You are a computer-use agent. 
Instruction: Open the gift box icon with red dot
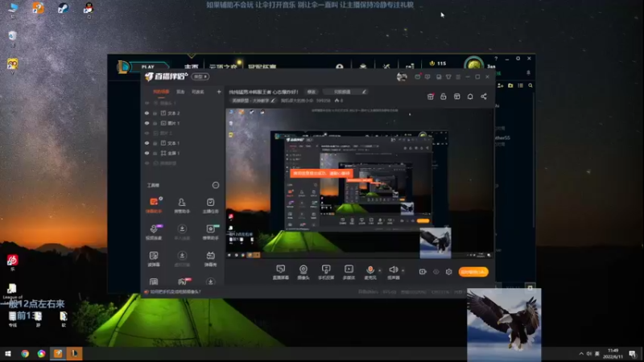point(431,97)
